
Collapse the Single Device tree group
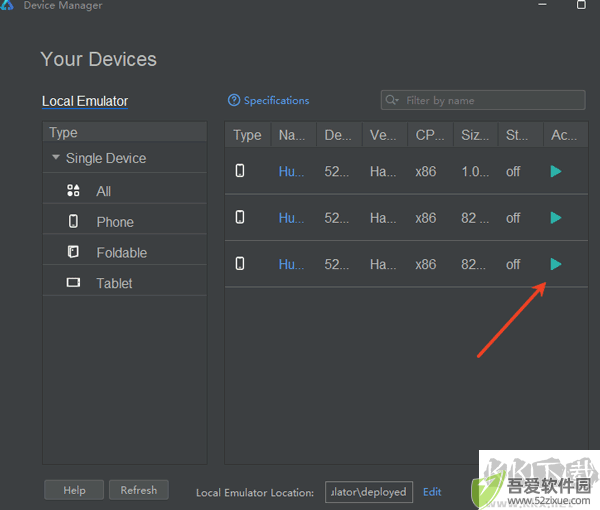[56, 157]
